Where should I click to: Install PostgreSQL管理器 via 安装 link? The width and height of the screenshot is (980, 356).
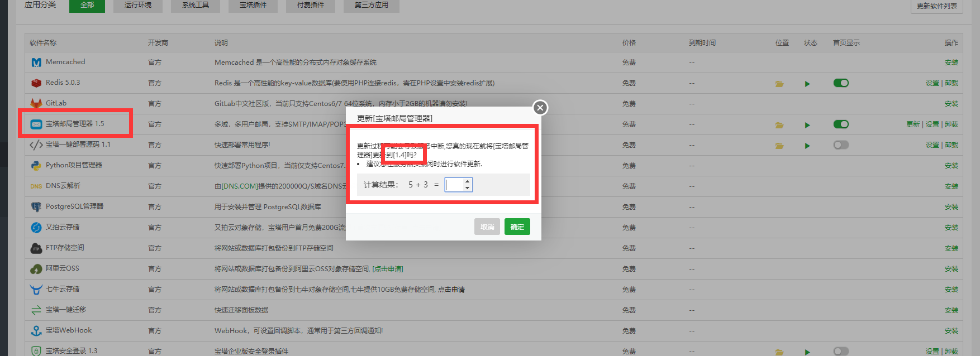(952, 207)
